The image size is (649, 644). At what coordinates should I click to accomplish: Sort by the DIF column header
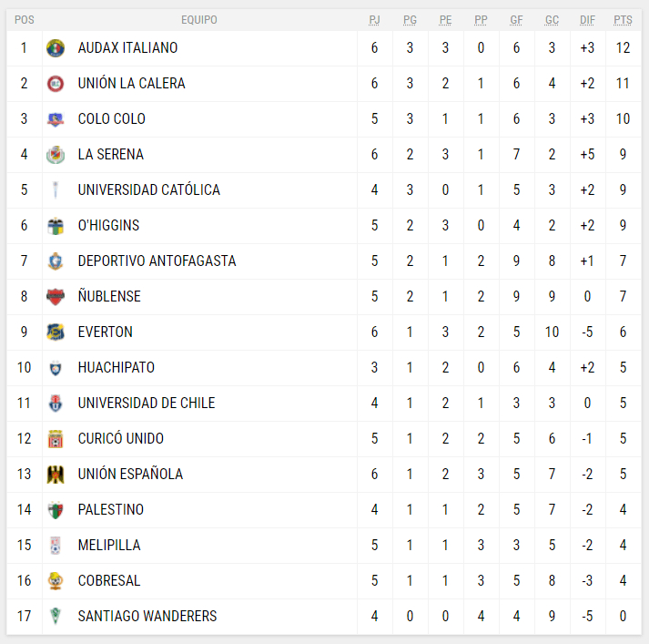click(587, 20)
